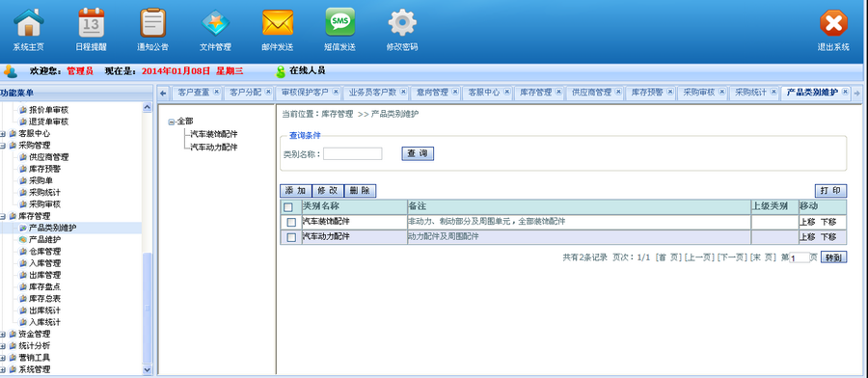This screenshot has width=868, height=378.
Task: Go to the 下一页 next page link
Action: 732,257
